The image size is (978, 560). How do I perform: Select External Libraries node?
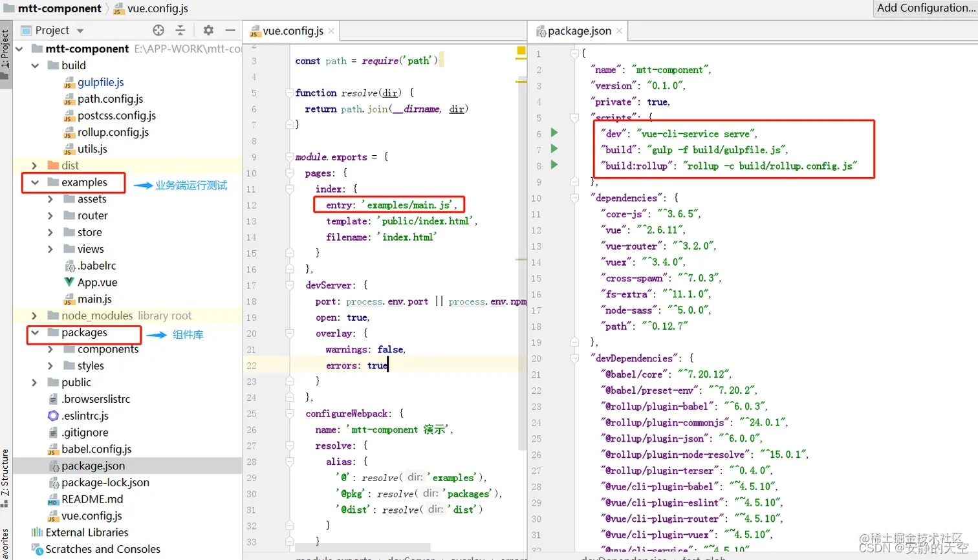[x=87, y=532]
